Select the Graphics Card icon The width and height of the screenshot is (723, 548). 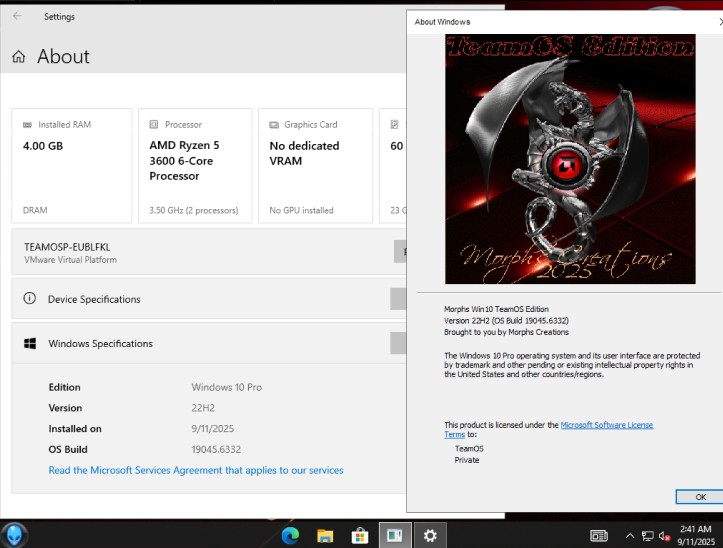tap(274, 125)
